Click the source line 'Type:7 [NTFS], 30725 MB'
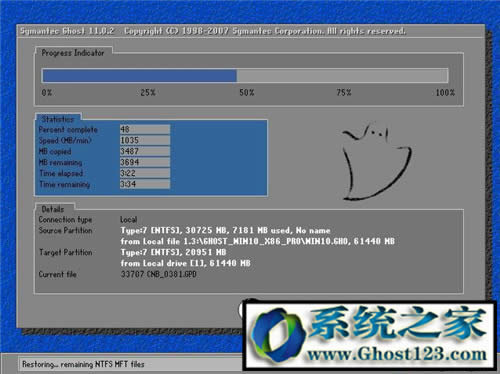Image resolution: width=500 pixels, height=374 pixels. (225, 231)
